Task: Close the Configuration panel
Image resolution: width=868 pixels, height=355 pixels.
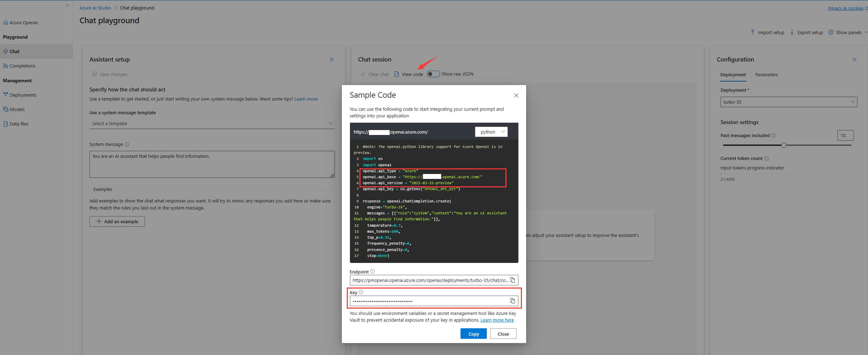Action: pos(855,60)
